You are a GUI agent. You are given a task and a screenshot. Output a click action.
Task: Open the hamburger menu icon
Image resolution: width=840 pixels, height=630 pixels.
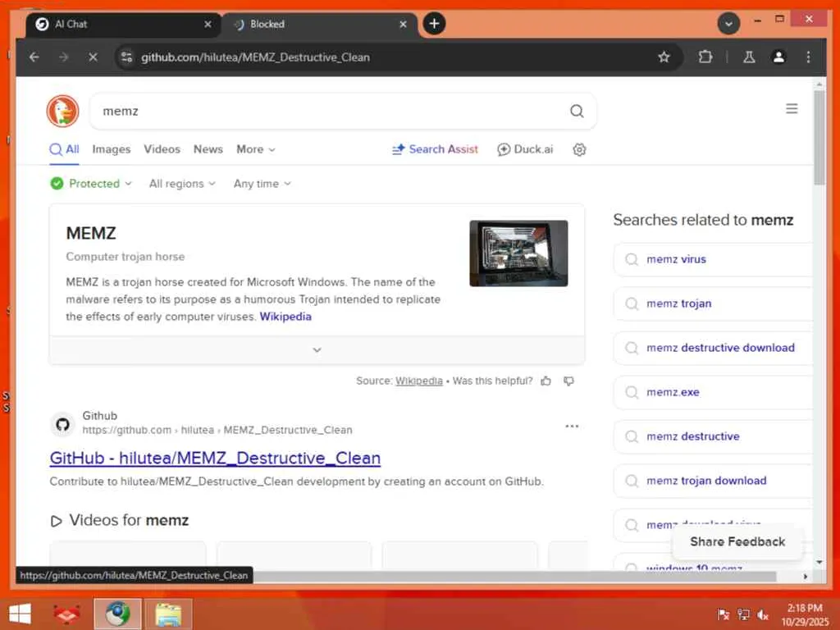792,109
